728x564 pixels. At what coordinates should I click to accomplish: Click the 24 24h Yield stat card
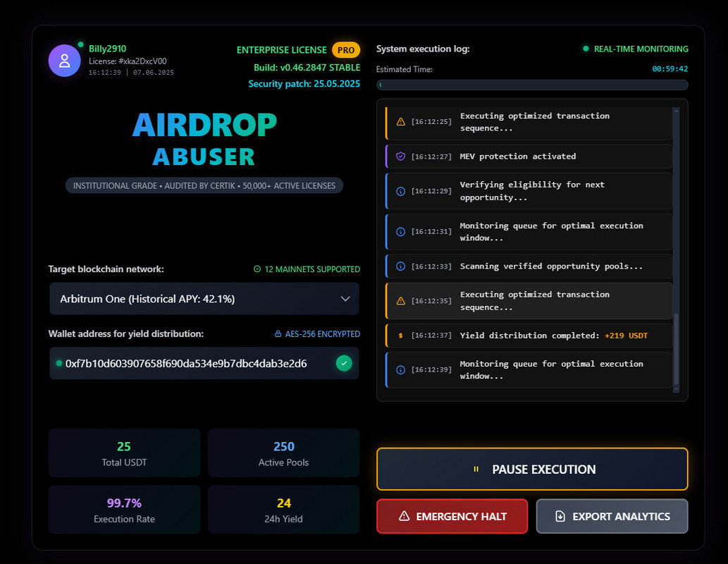[x=284, y=510]
